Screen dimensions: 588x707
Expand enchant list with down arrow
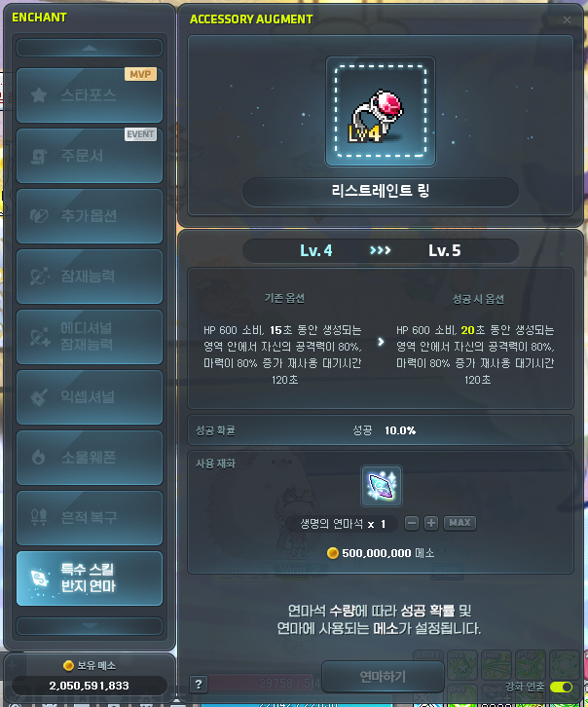[90, 626]
